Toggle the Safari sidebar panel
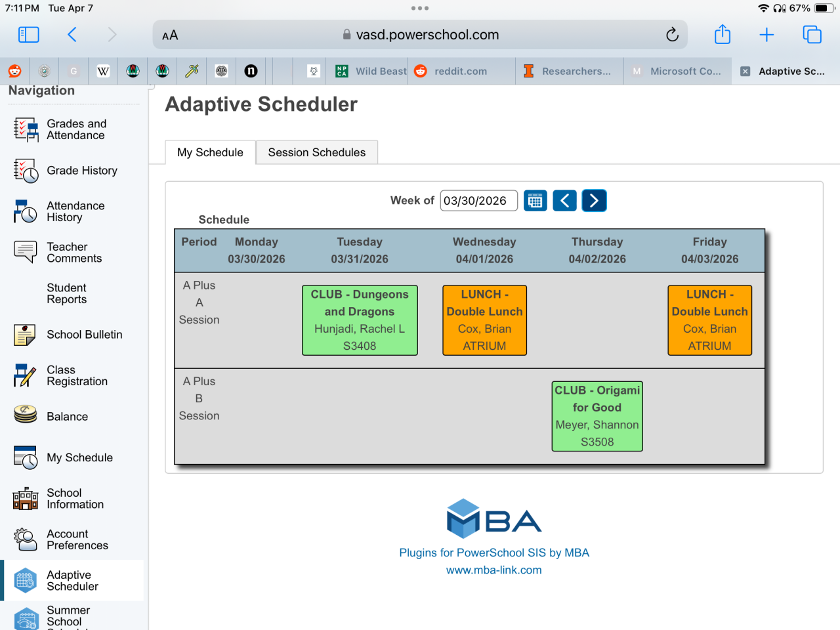 tap(28, 35)
